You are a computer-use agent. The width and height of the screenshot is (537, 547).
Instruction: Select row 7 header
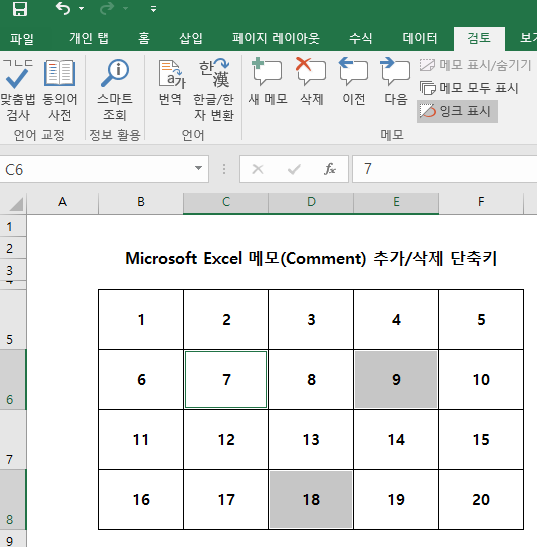point(13,439)
